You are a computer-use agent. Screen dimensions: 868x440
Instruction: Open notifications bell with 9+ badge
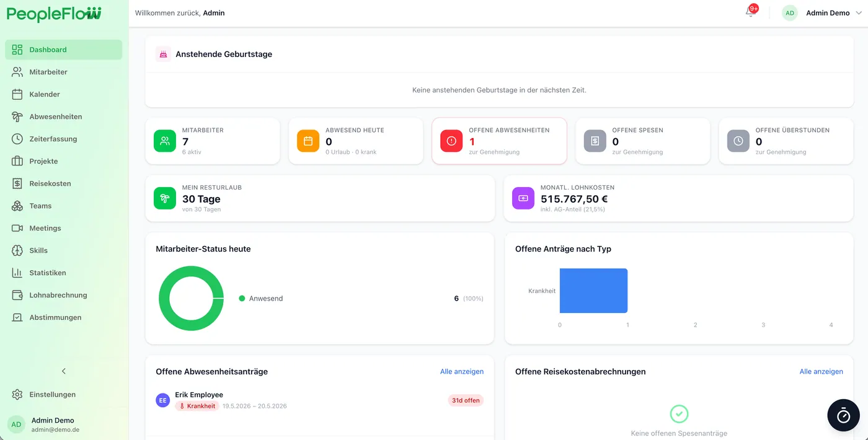click(x=751, y=12)
